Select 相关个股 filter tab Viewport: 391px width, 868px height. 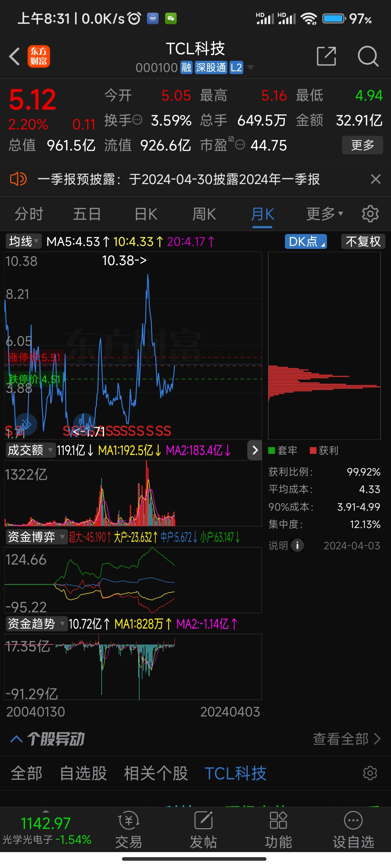[x=156, y=773]
